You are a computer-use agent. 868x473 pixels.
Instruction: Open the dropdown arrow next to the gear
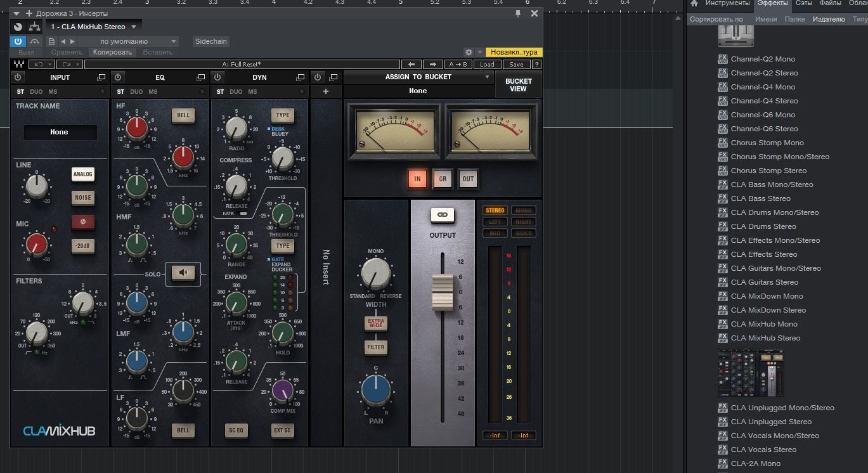(x=480, y=52)
